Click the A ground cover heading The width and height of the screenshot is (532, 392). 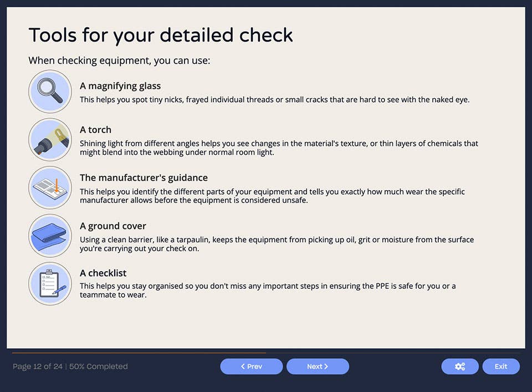pyautogui.click(x=113, y=226)
